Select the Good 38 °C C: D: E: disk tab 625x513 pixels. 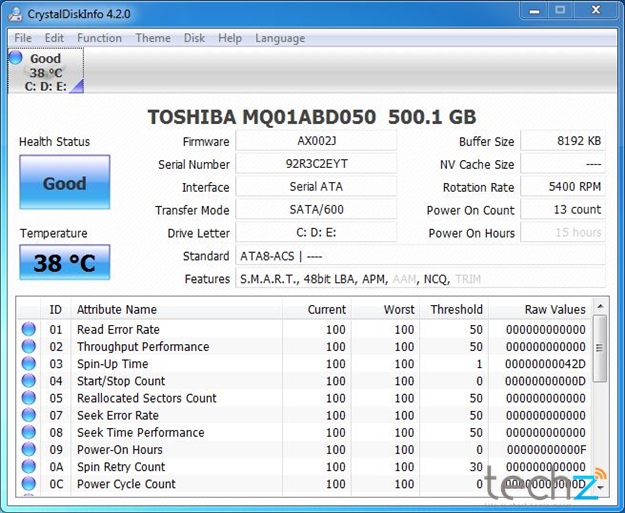(45, 71)
